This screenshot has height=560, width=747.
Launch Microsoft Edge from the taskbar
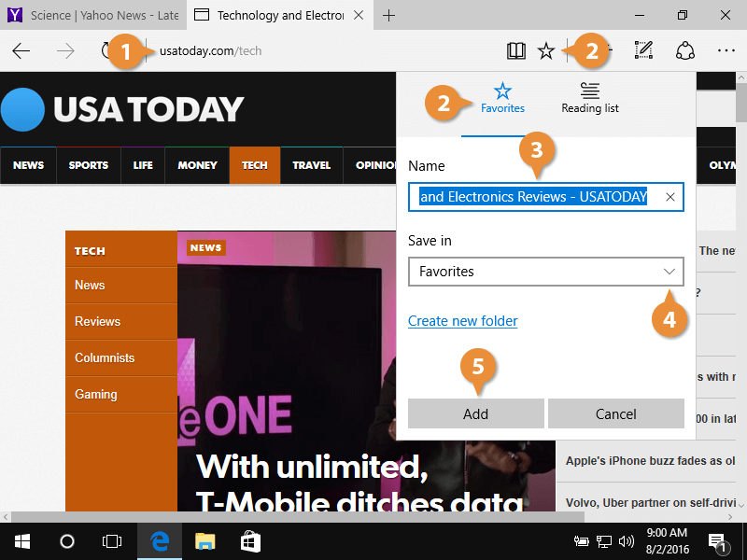click(160, 540)
